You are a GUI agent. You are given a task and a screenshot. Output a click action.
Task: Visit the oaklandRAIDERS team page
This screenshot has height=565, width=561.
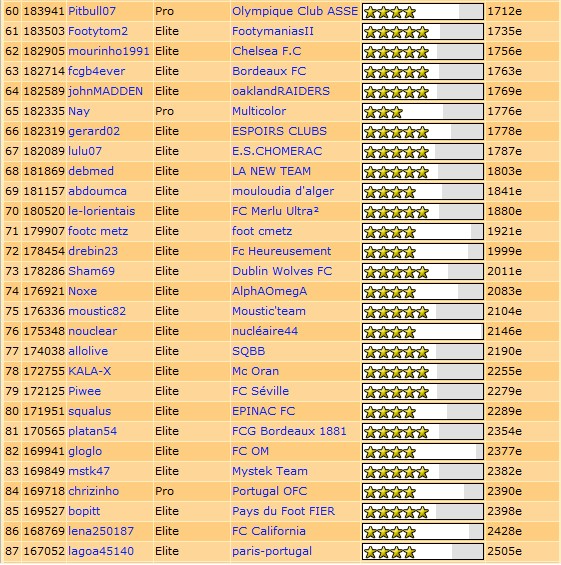(281, 91)
